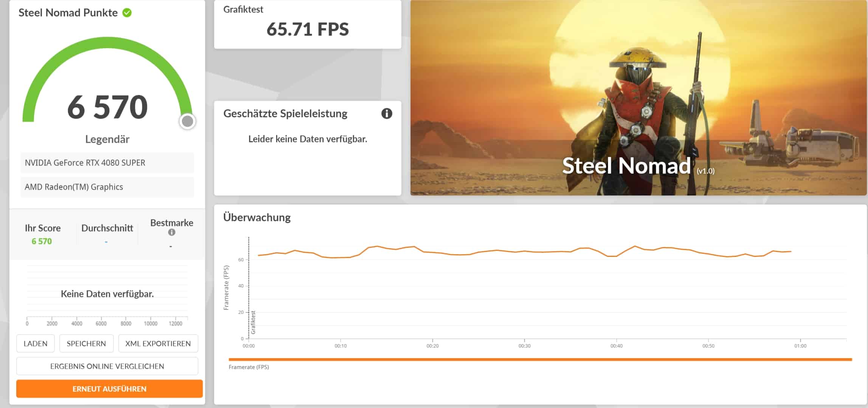Click the Grafiktest marker line in chart
Image resolution: width=868 pixels, height=408 pixels.
(x=249, y=287)
